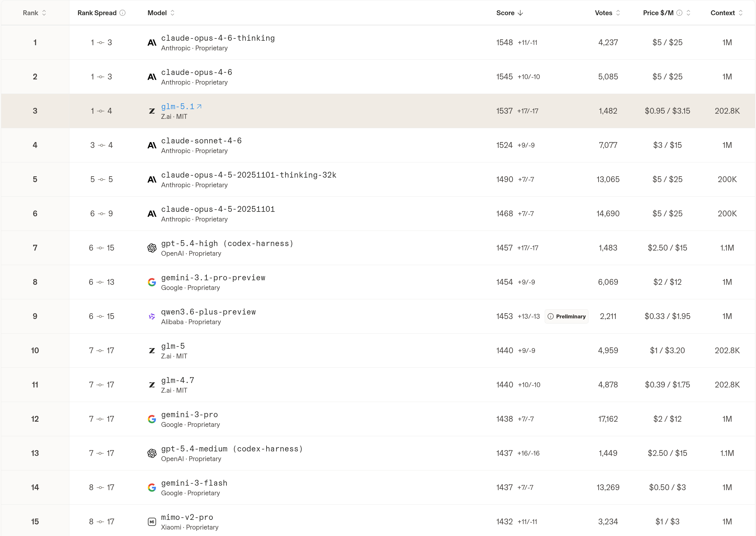Open the glm-5.1 model link
The image size is (756, 536).
point(178,107)
